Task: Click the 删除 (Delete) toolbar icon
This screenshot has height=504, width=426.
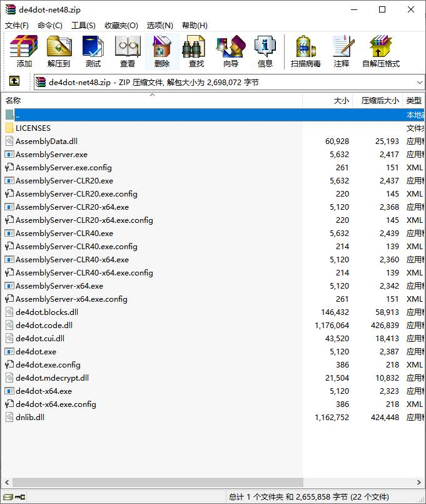Action: [162, 46]
